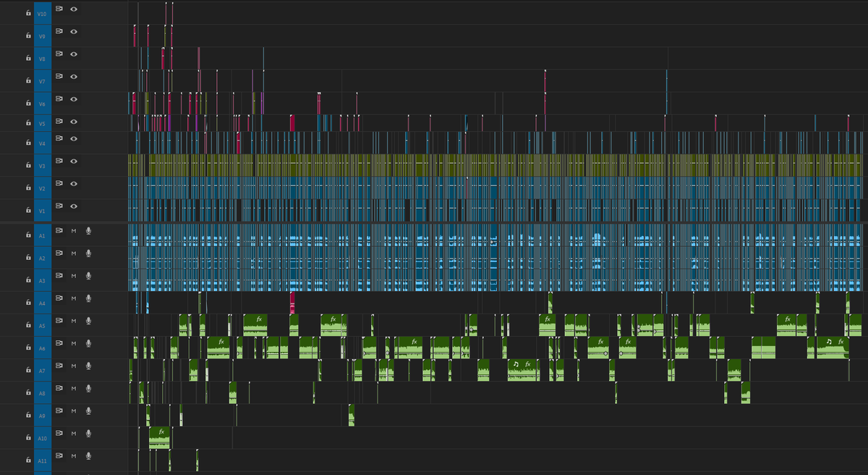Toggle sync lock for track V9
This screenshot has height=475, width=868.
[x=60, y=31]
